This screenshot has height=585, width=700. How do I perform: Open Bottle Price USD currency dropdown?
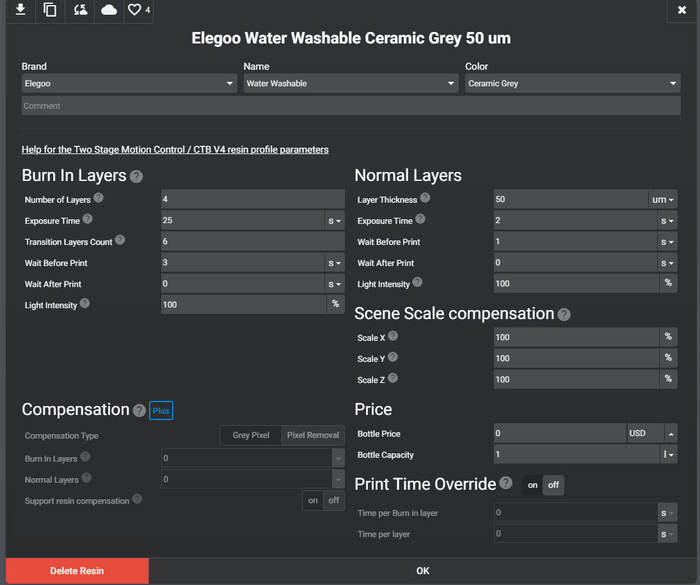tap(652, 433)
